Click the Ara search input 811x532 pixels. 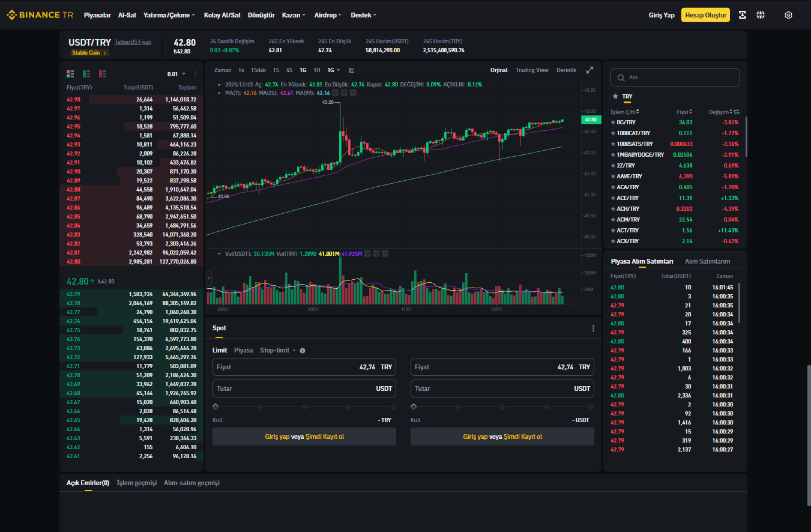click(675, 77)
